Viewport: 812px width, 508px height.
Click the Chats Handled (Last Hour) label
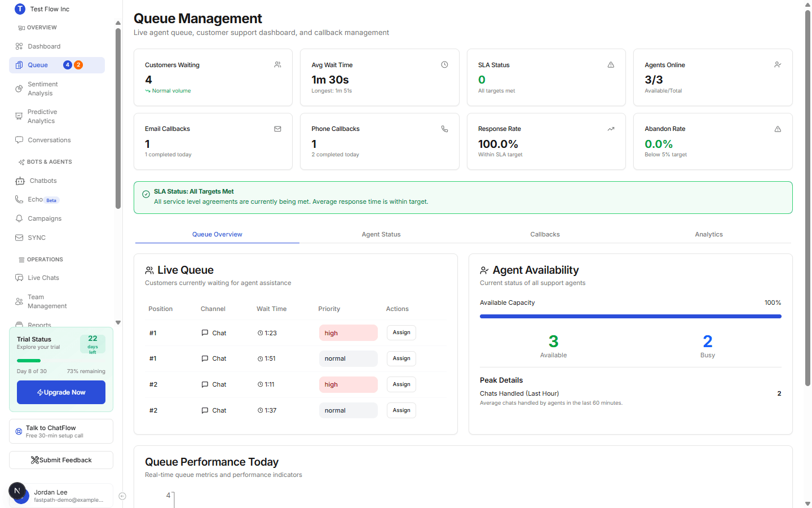click(519, 393)
